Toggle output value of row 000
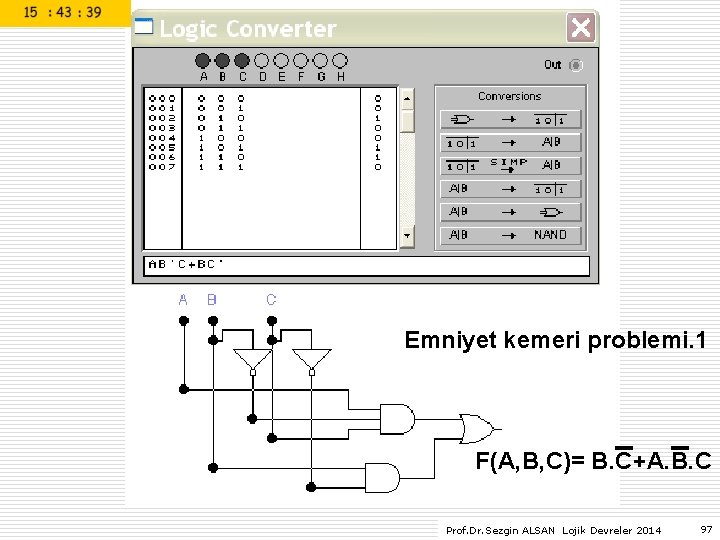The width and height of the screenshot is (720, 540). [377, 98]
